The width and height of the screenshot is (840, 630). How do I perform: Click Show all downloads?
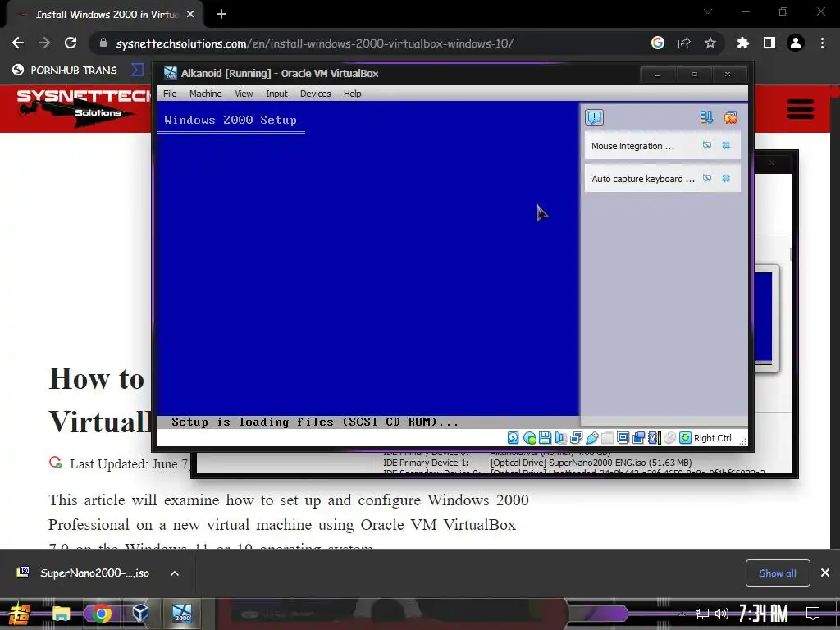[x=778, y=573]
